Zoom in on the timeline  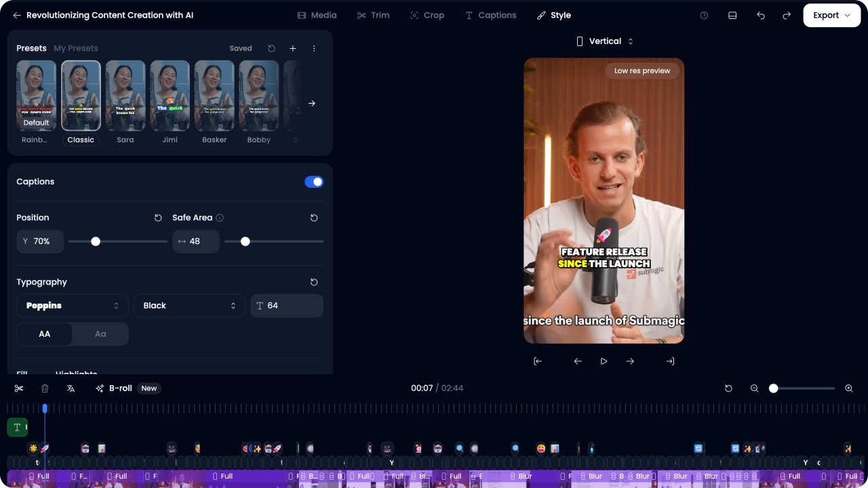pos(848,388)
